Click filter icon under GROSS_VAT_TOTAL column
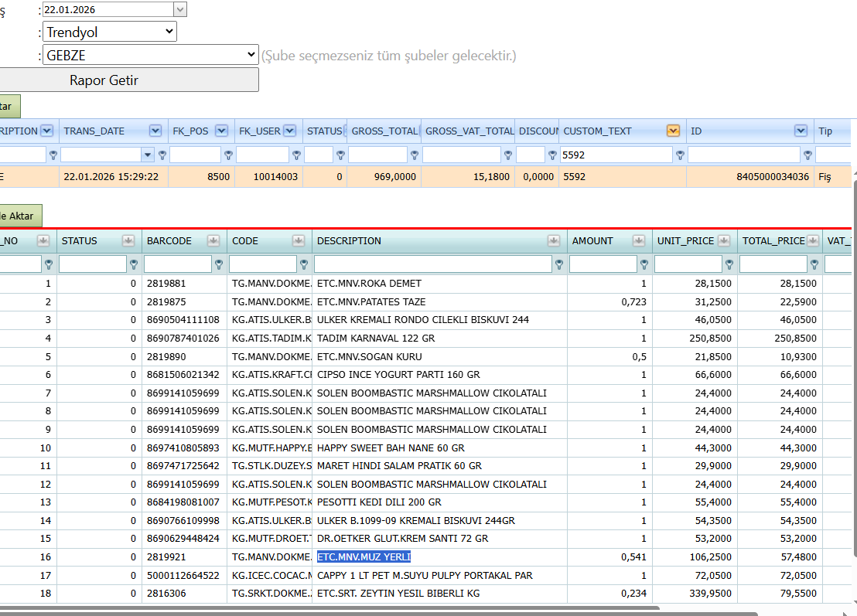 click(507, 155)
